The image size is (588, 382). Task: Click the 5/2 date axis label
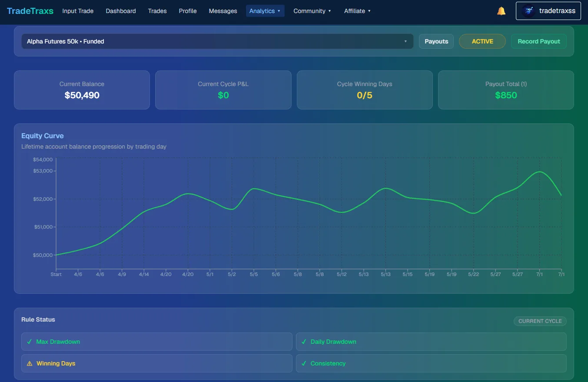pyautogui.click(x=232, y=274)
